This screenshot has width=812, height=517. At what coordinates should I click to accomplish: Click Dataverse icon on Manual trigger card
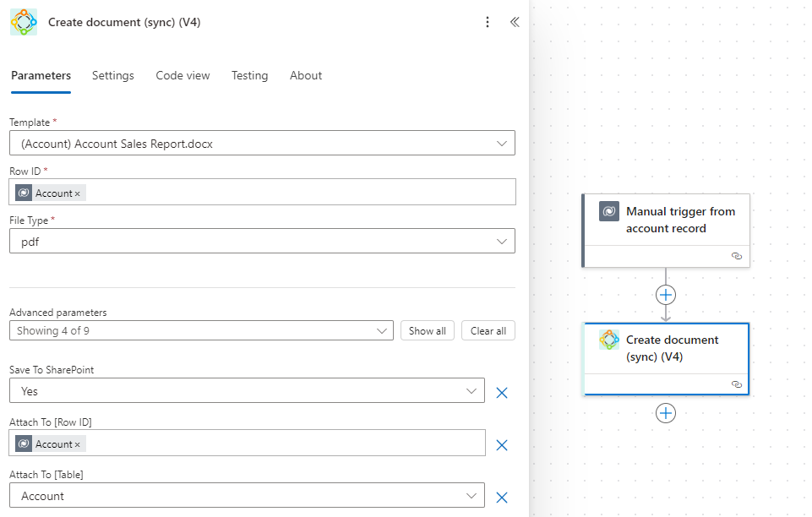point(609,211)
